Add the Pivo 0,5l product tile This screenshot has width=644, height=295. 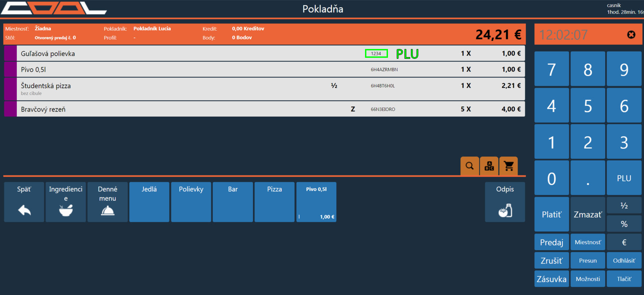[x=316, y=202]
